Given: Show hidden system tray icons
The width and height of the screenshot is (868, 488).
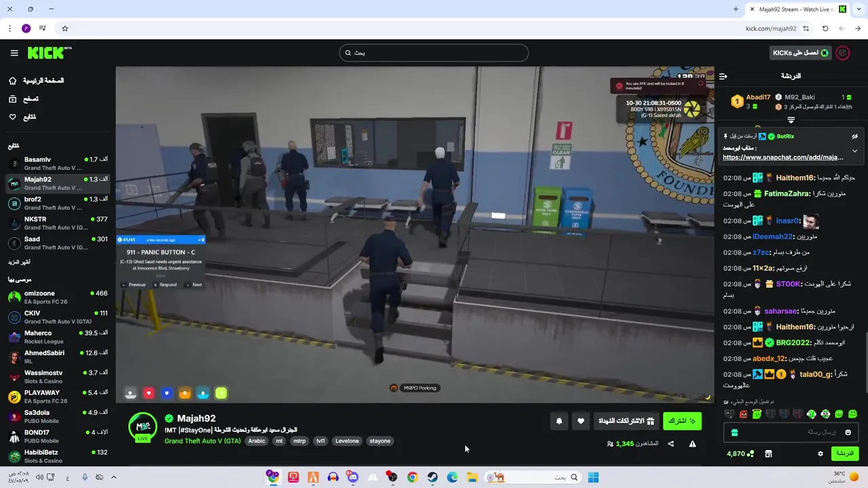Looking at the screenshot, I should [113, 477].
